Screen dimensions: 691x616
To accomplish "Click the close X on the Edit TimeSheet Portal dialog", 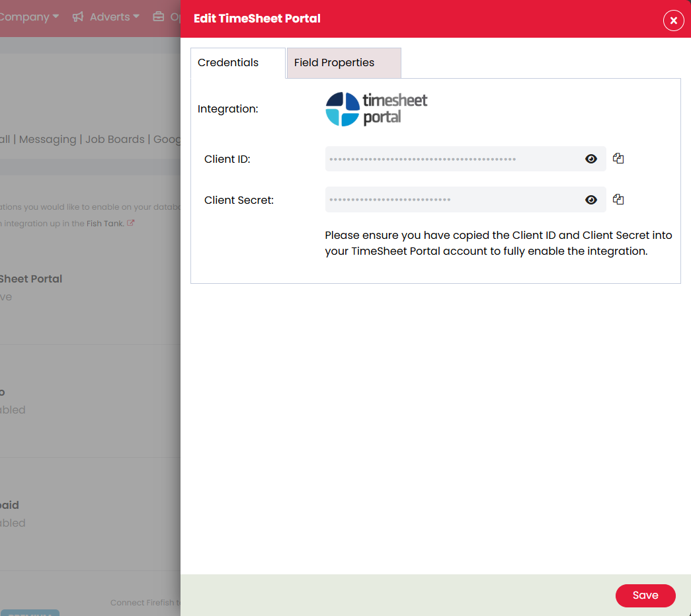I will [x=673, y=20].
